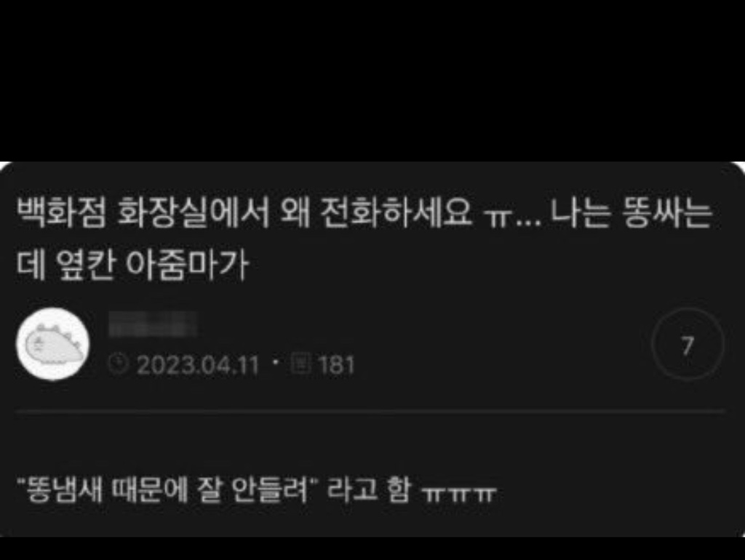Image resolution: width=745 pixels, height=560 pixels.
Task: Select the blurred author username
Action: tap(153, 324)
